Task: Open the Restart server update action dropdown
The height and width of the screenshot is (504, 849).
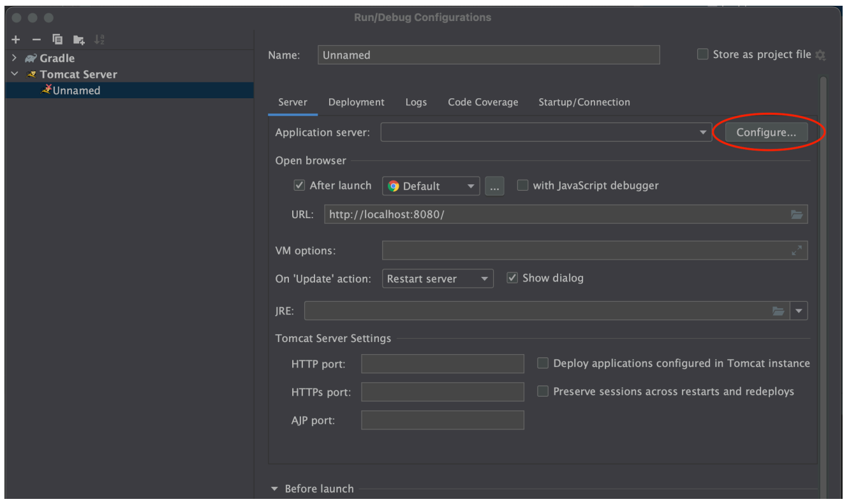Action: 484,279
